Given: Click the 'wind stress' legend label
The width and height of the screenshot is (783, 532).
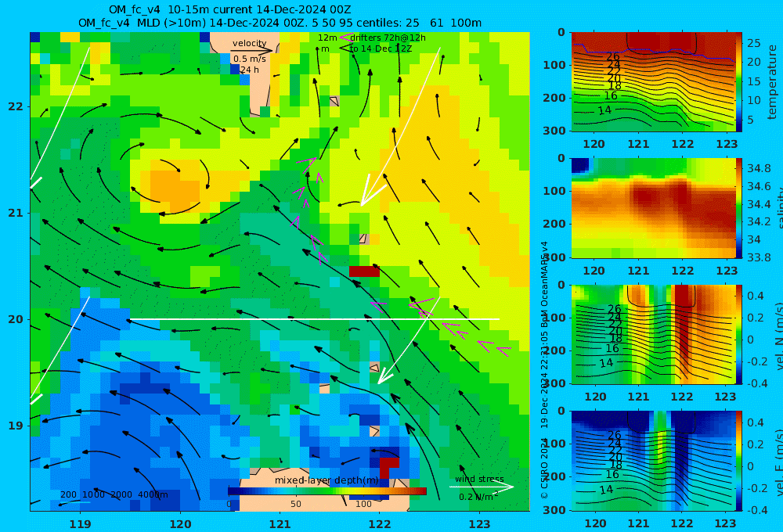Looking at the screenshot, I should point(479,479).
